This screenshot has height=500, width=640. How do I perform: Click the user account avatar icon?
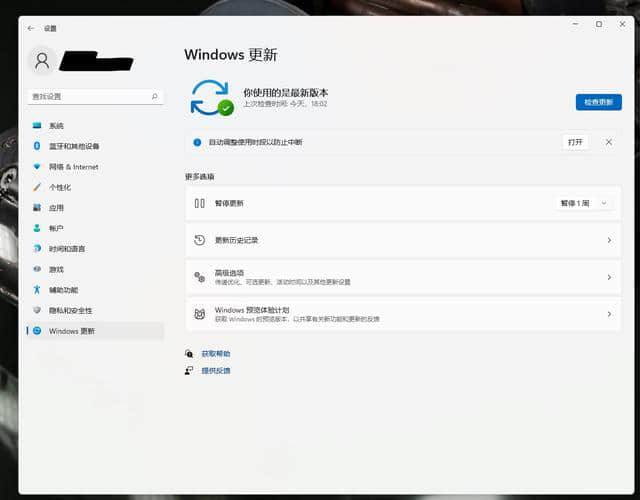click(42, 61)
